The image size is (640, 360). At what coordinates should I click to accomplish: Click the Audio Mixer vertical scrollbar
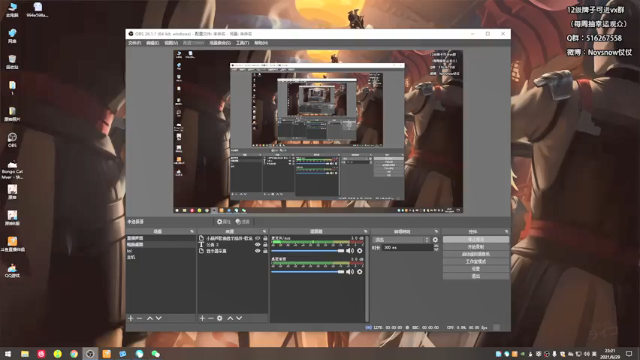[x=367, y=278]
